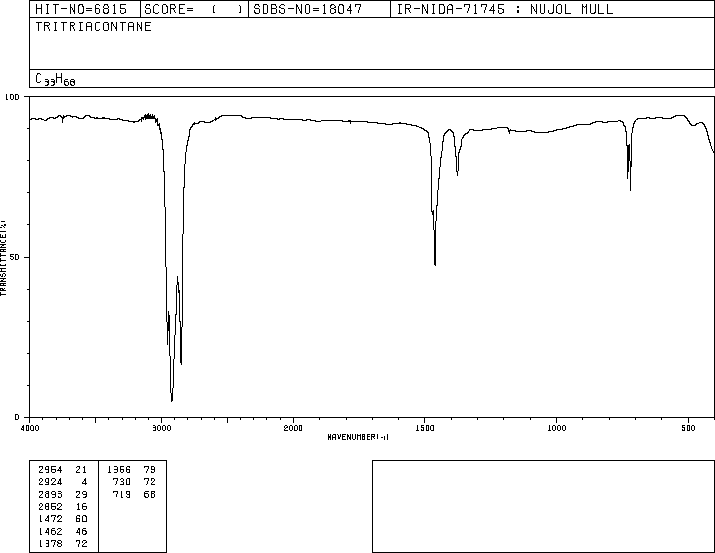Click the 3000 wavenumber axis label
Screen dimensions: 715x553
161,428
